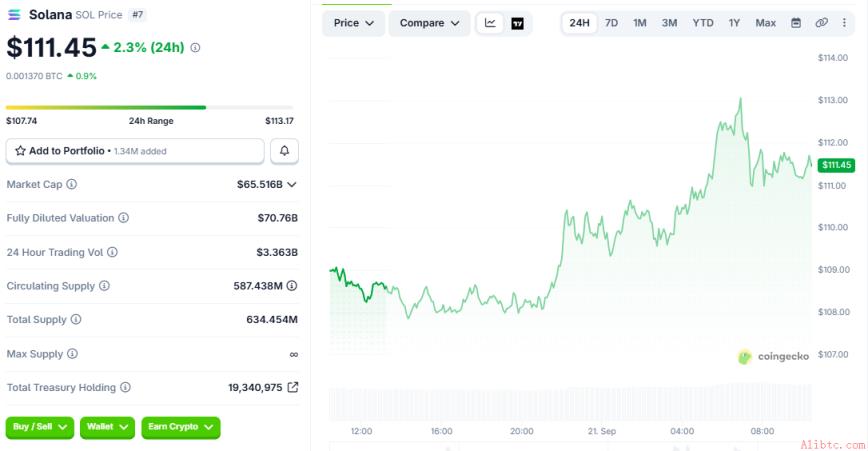Copy chart link icon

[822, 23]
